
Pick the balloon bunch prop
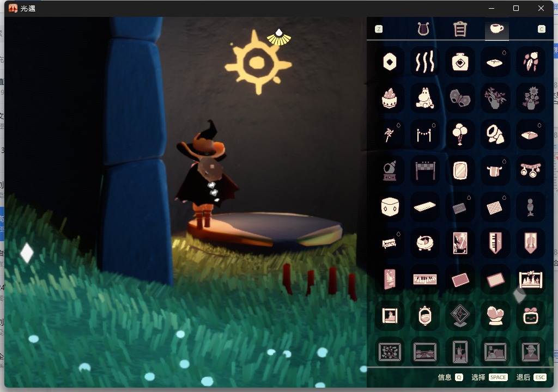coord(460,134)
